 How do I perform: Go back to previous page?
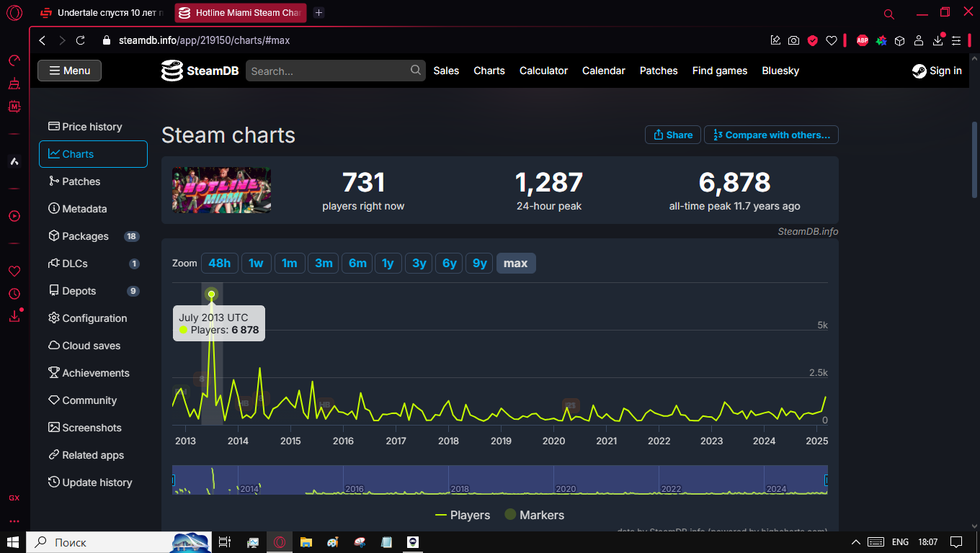click(43, 40)
